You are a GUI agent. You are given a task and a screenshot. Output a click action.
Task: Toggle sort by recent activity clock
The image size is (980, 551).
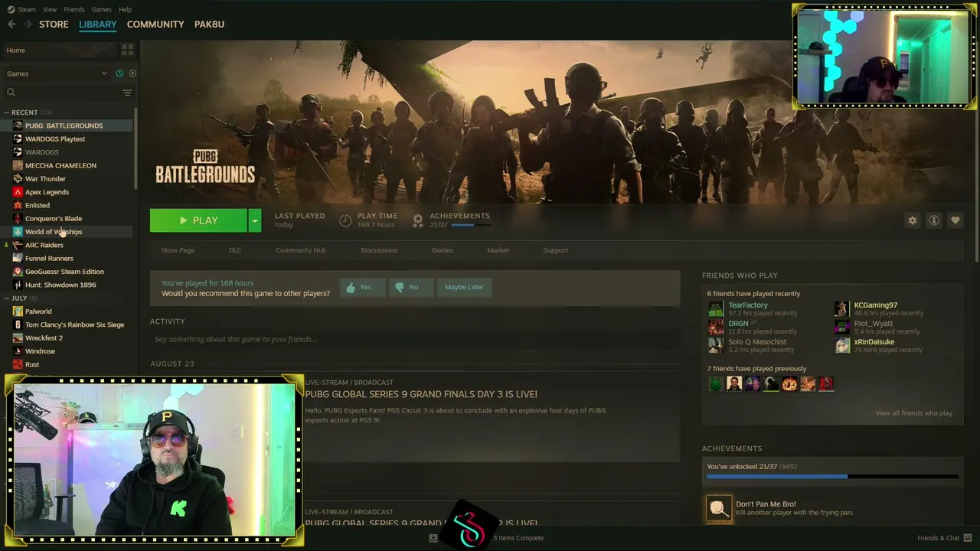pyautogui.click(x=119, y=73)
